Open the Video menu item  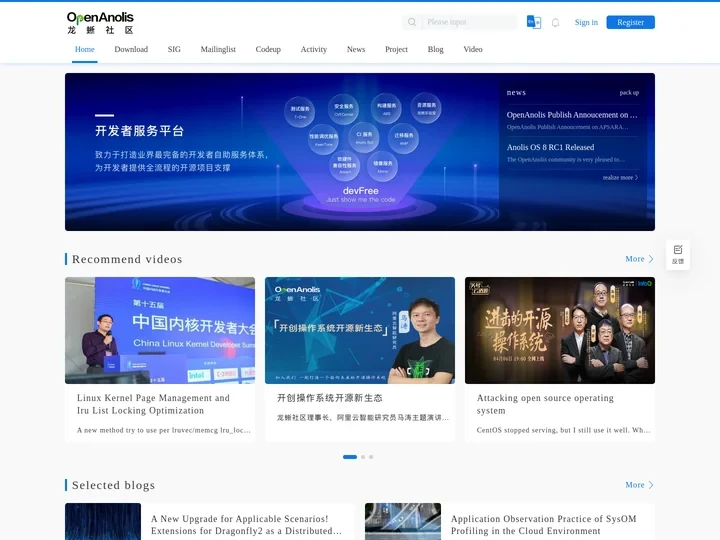472,49
